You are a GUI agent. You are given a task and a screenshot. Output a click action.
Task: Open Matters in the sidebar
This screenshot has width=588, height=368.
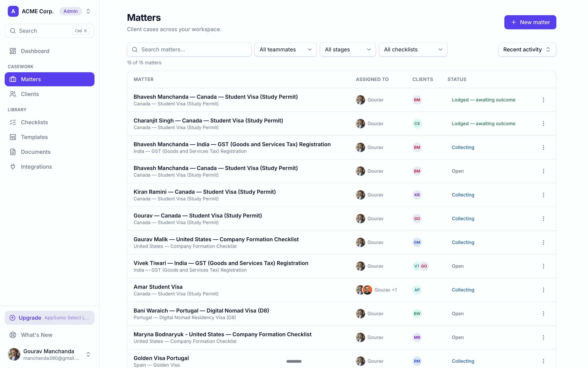pos(50,79)
